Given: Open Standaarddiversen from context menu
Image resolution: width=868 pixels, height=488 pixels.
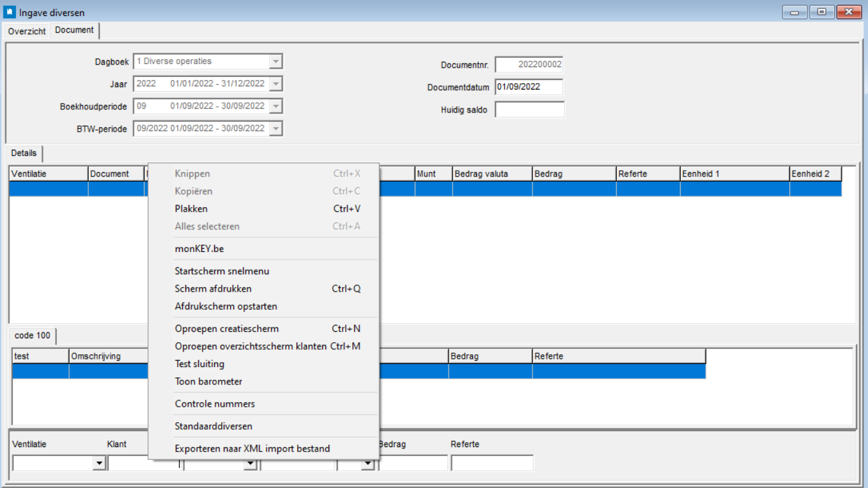Looking at the screenshot, I should [263, 426].
